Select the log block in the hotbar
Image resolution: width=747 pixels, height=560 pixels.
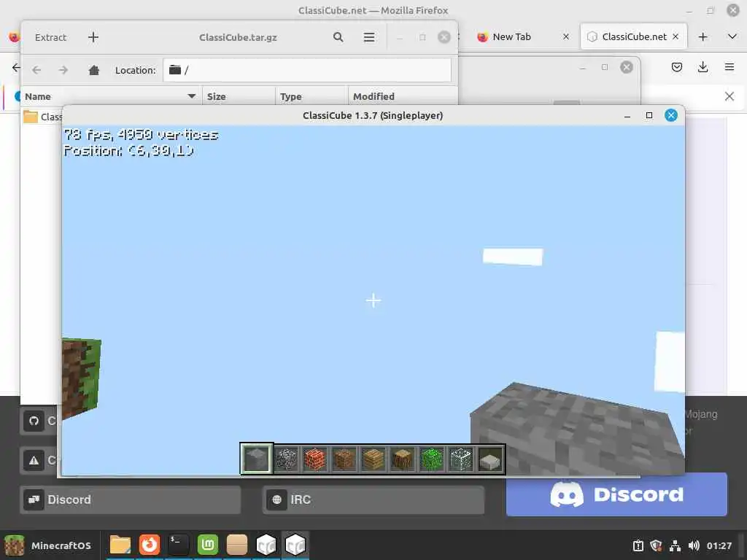point(403,459)
